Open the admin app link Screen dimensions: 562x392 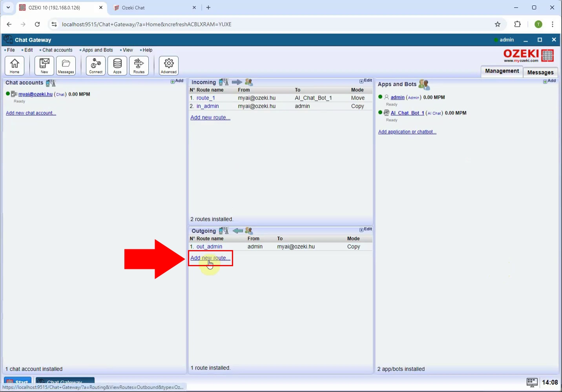pos(398,97)
